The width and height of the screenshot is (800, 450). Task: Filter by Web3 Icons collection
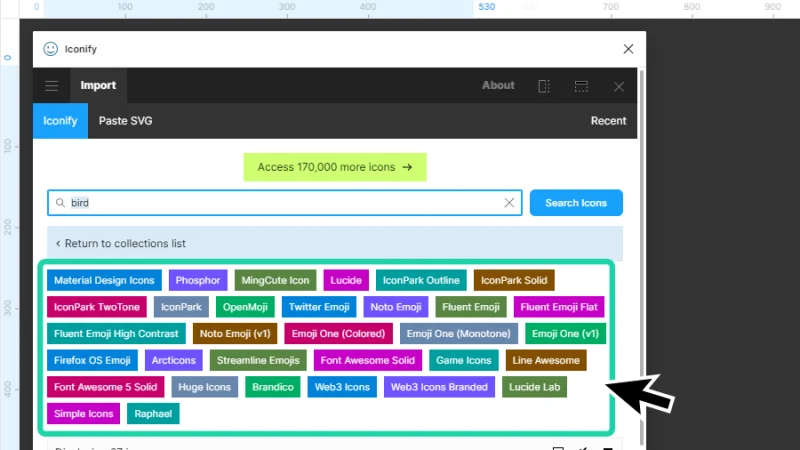(x=342, y=387)
